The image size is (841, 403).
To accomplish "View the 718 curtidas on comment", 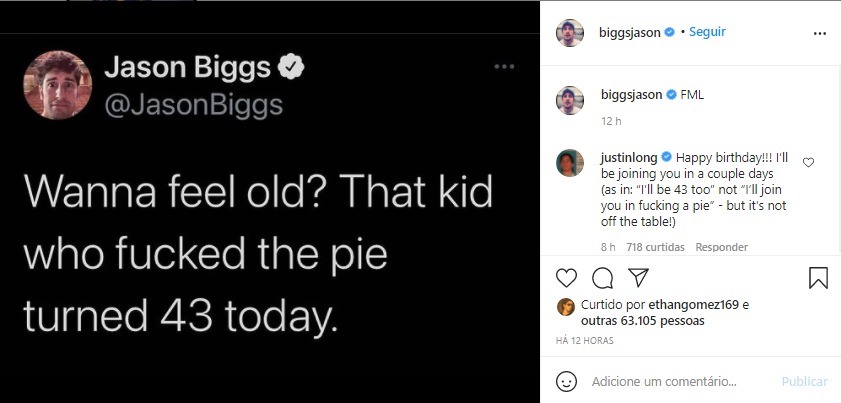I will click(x=654, y=246).
